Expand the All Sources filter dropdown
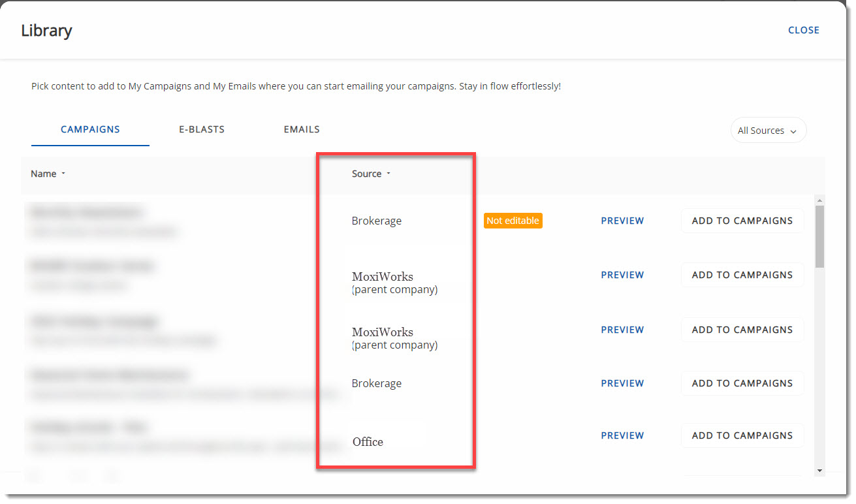Viewport: 856px width, 504px height. click(768, 131)
